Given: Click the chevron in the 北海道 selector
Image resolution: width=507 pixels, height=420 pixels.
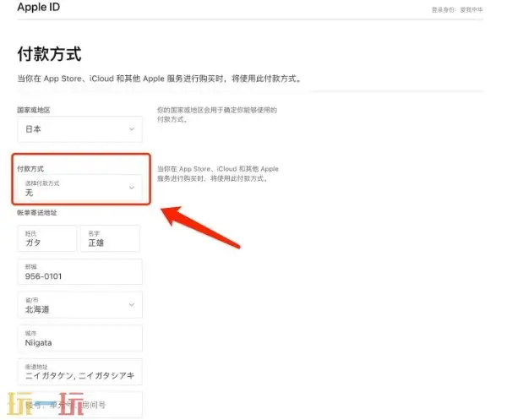Looking at the screenshot, I should coord(132,304).
